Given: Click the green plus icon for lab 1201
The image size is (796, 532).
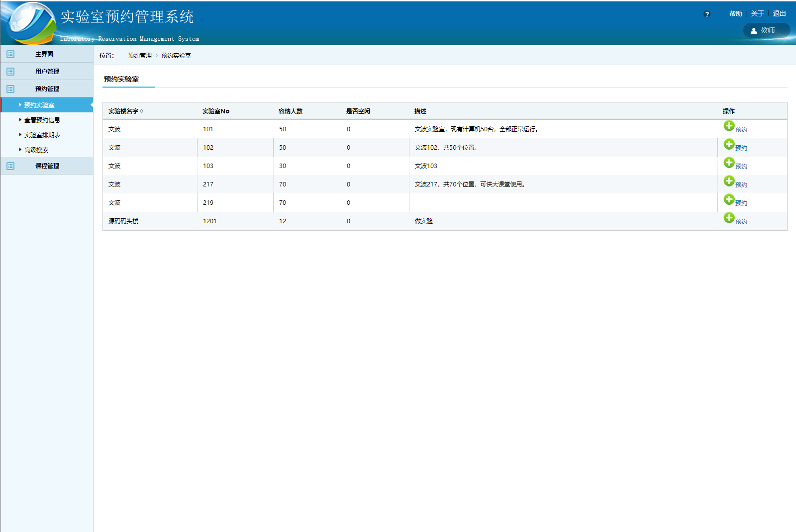Looking at the screenshot, I should pos(729,218).
